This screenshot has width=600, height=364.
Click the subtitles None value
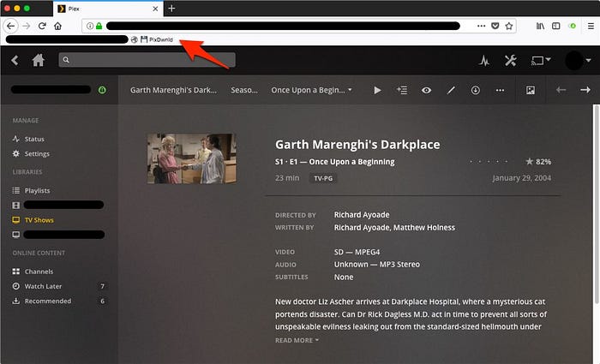[344, 277]
